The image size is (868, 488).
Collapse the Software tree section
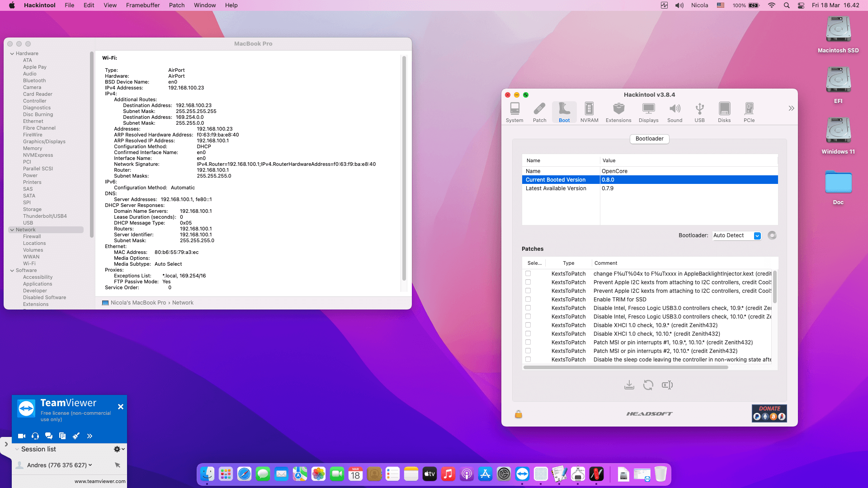pos(12,271)
